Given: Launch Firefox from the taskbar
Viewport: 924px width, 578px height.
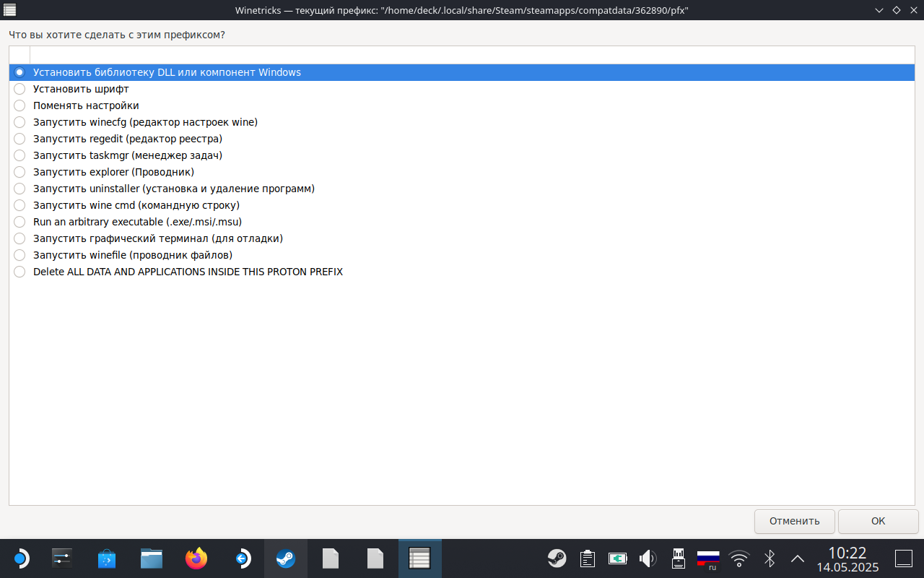Looking at the screenshot, I should [x=196, y=558].
